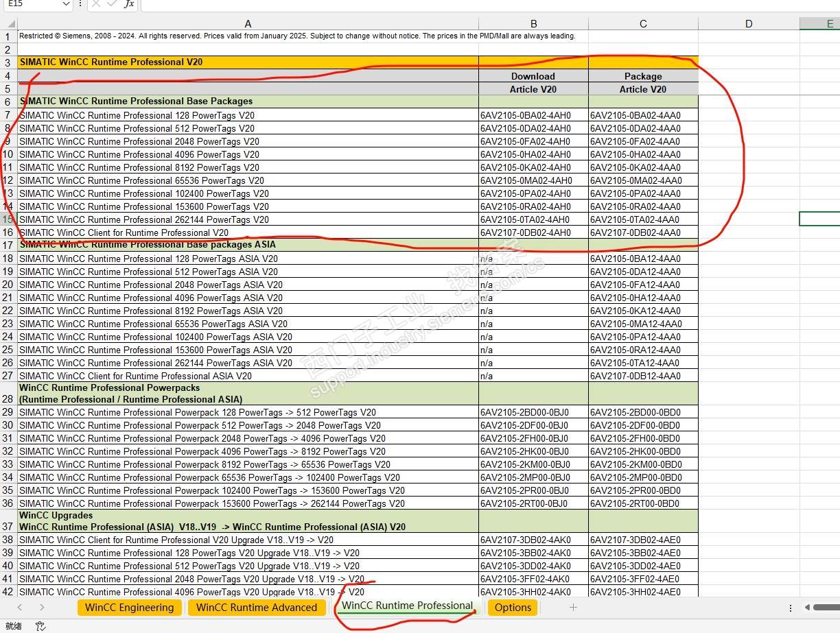Click cell 6AV2105-3BB02-4AE0

(643, 553)
